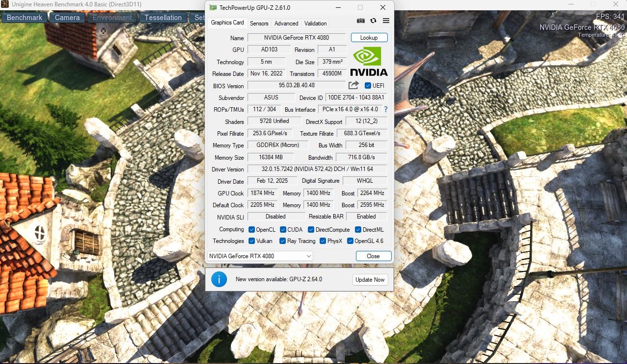
Task: Click the NVIDIA logo image
Action: [369, 62]
